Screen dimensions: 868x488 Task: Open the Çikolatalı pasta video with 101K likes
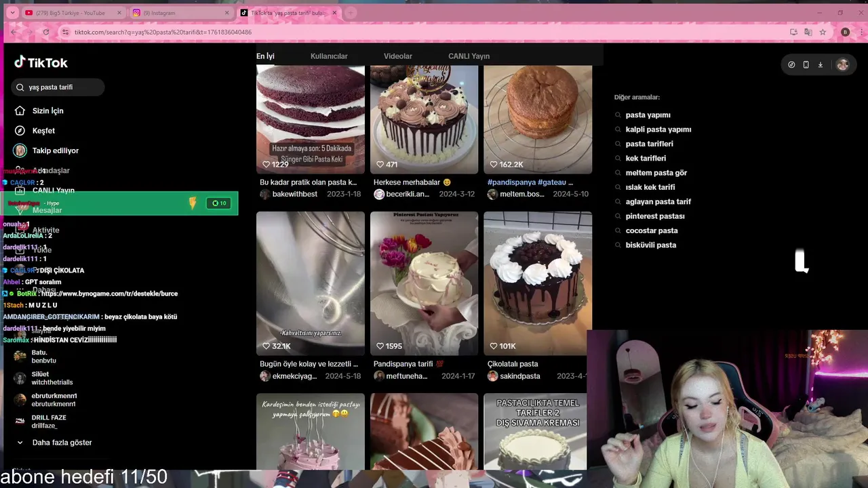(x=538, y=283)
